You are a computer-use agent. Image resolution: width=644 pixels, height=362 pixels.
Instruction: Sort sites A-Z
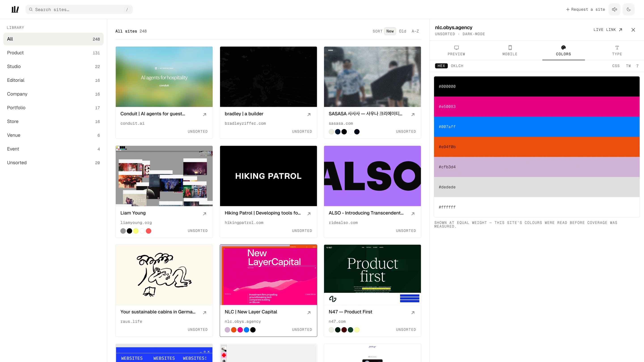(415, 31)
